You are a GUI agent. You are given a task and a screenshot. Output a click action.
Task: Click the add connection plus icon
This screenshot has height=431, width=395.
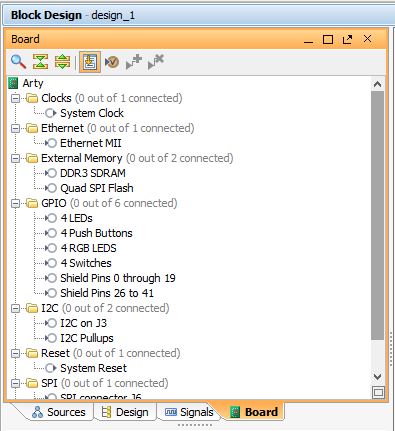(x=134, y=62)
